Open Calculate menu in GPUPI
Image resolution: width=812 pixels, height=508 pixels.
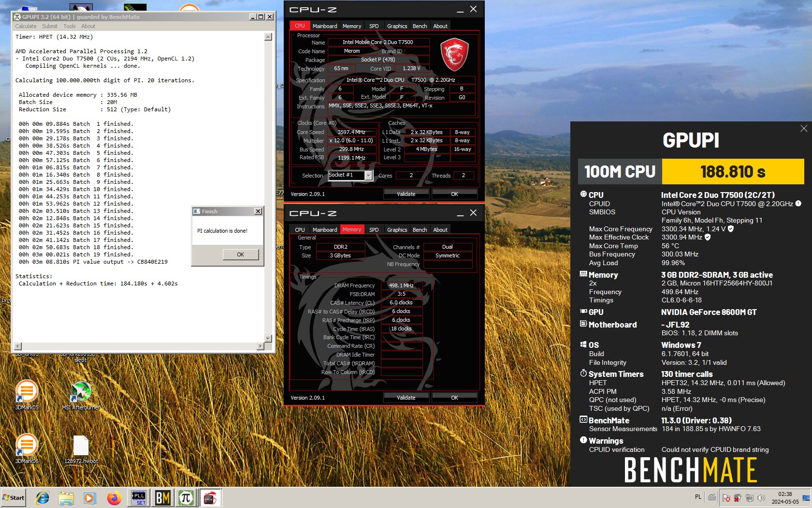(26, 26)
